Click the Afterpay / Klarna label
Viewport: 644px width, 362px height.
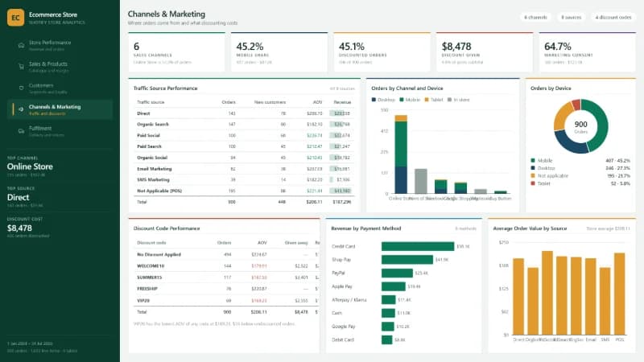point(349,300)
